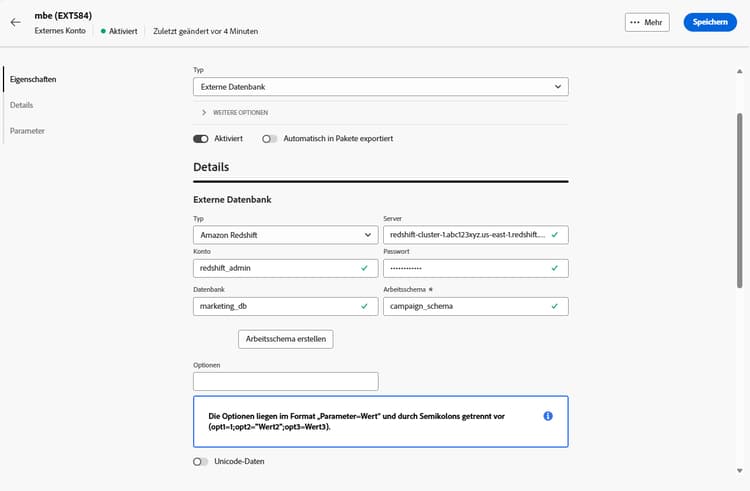This screenshot has width=750, height=491.
Task: Click the options format hint text
Action: [357, 421]
